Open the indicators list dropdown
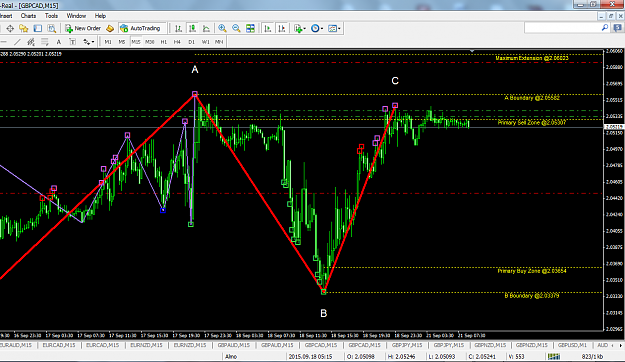625x362 pixels. click(x=299, y=28)
